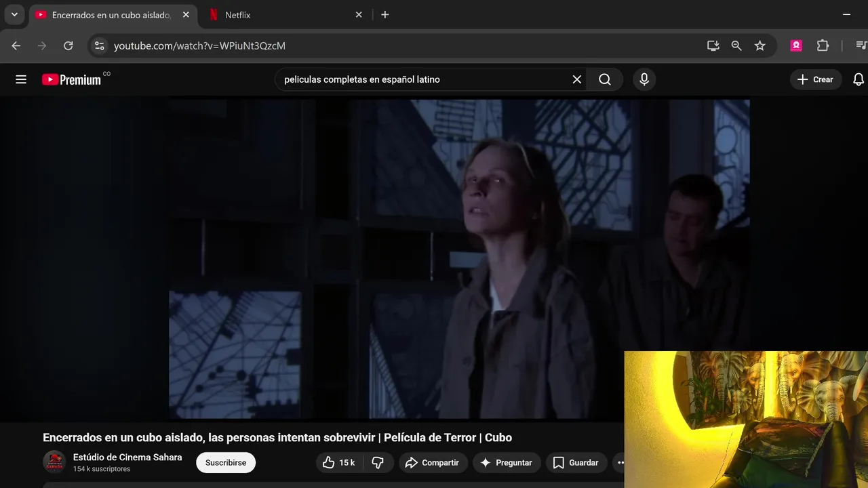Screen dimensions: 868x488
Task: Open the notifications bell
Action: (859, 79)
